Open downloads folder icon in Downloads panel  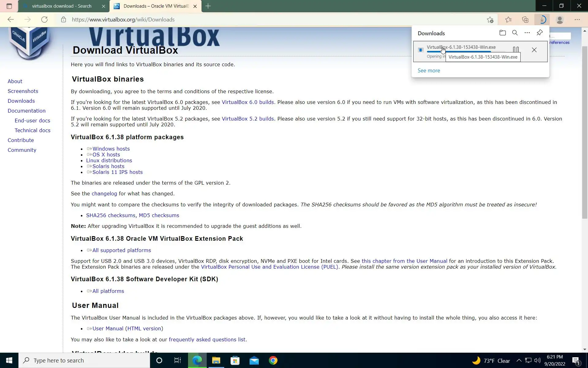coord(502,33)
